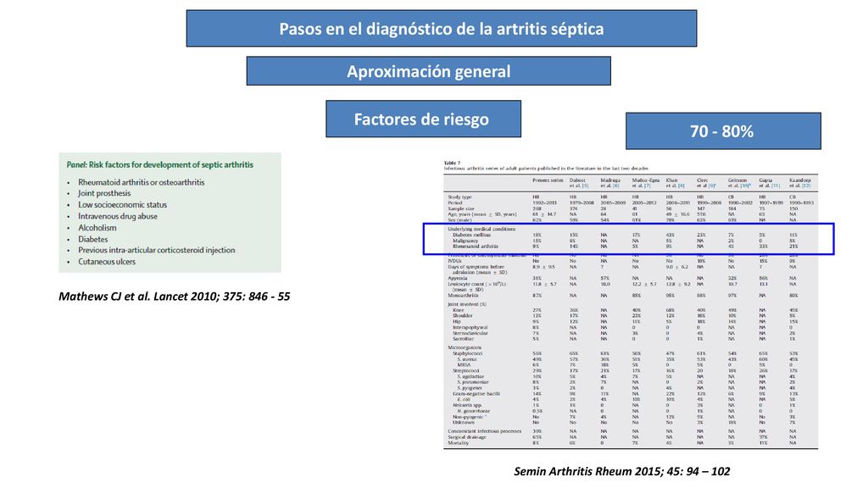The image size is (868, 488).
Task: Click 'Madruga et al.' column header
Action: click(x=610, y=183)
